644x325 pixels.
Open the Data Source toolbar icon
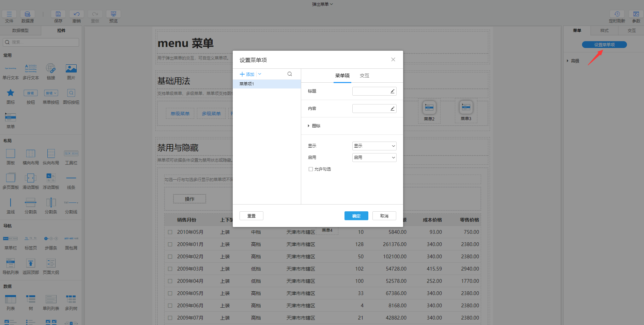click(x=28, y=14)
